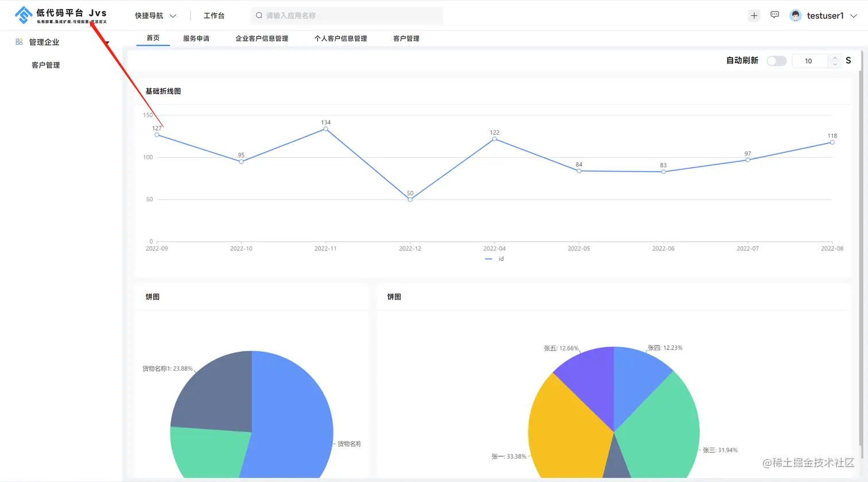
Task: Click the testuser1 avatar picture
Action: 795,15
